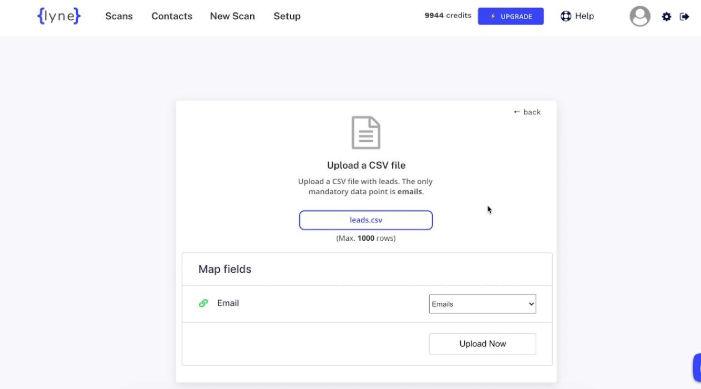Click the logout arrow icon
The image size is (701, 389).
[x=684, y=17]
